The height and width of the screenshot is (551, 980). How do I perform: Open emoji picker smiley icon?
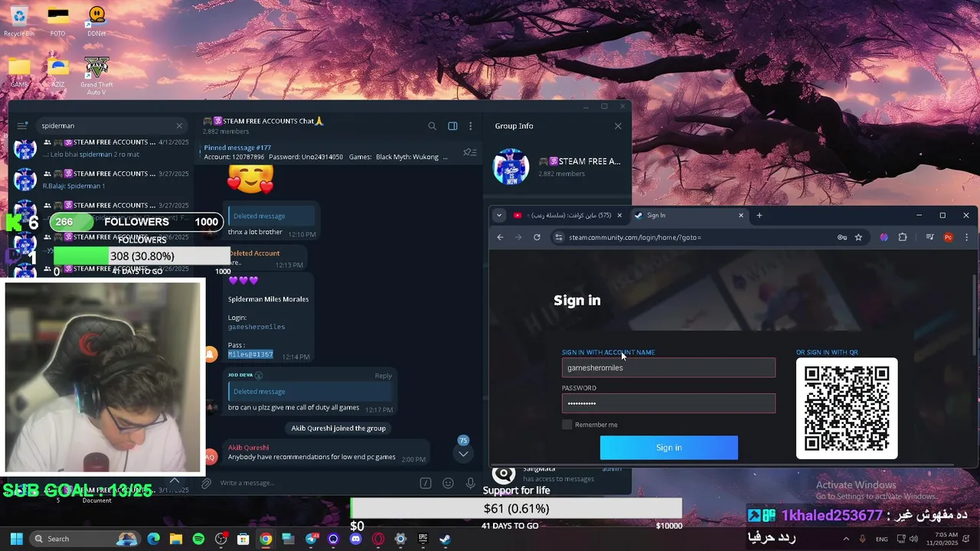[x=448, y=483]
